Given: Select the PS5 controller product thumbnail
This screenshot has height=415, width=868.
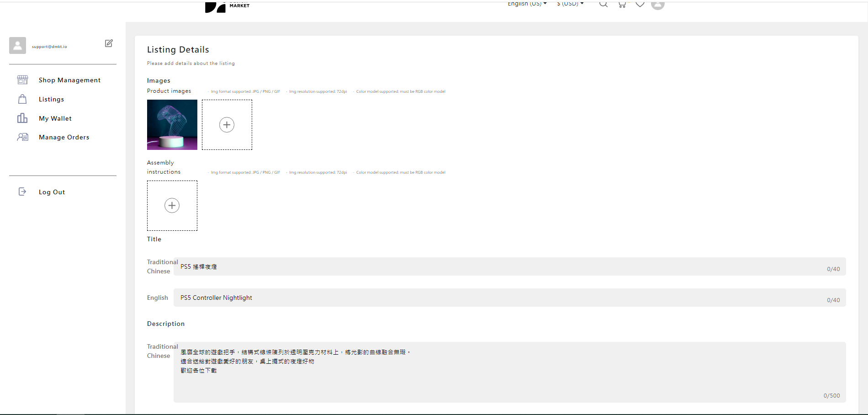Looking at the screenshot, I should pyautogui.click(x=172, y=125).
